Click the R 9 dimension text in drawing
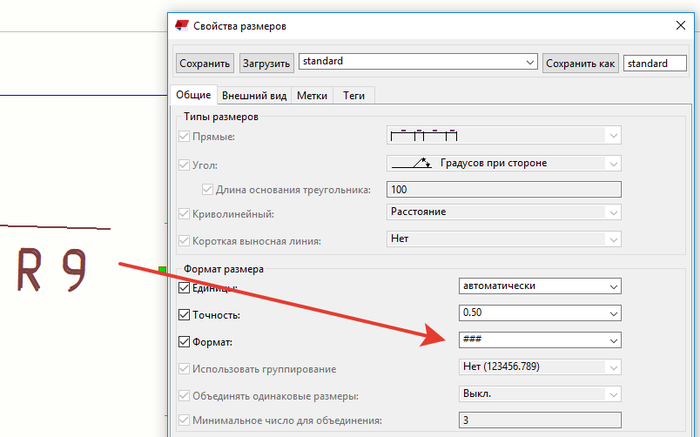The height and width of the screenshot is (437, 700). click(52, 270)
